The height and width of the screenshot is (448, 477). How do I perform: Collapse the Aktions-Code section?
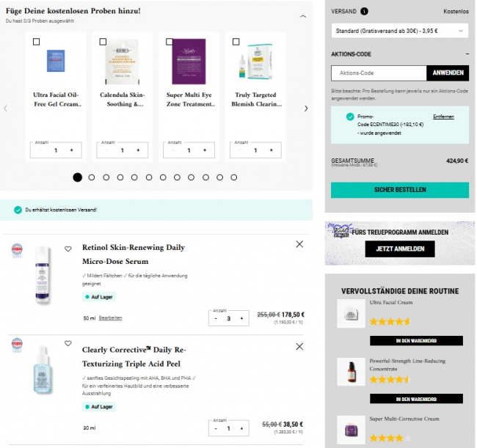467,54
